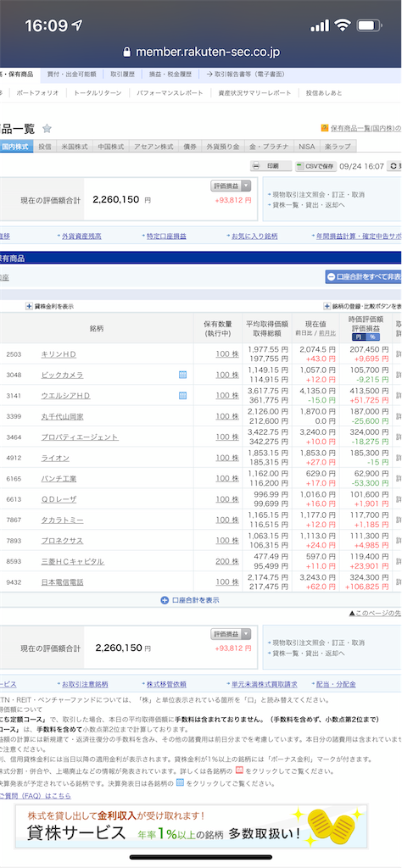Switch to the 金・プラチナ tab
The height and width of the screenshot is (868, 402).
[269, 147]
